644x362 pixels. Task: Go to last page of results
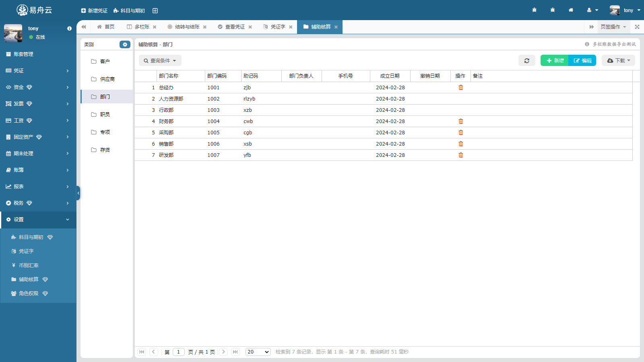coord(236,352)
